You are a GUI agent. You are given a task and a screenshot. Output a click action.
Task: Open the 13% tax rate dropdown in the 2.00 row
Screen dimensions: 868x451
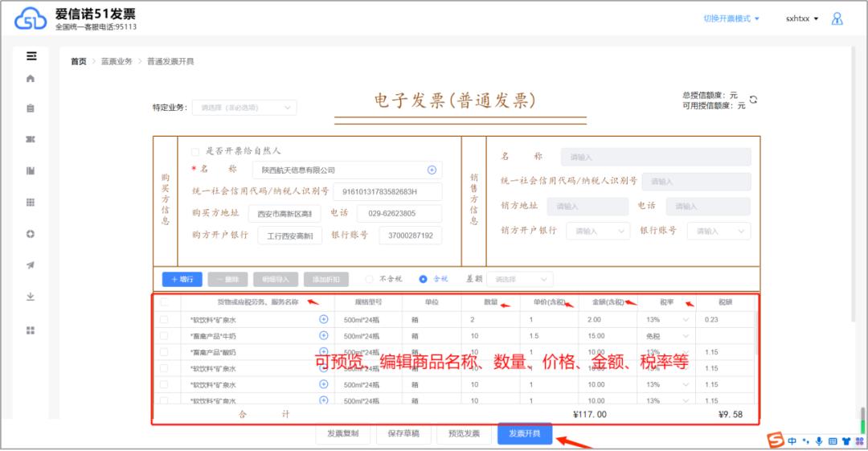[667, 320]
